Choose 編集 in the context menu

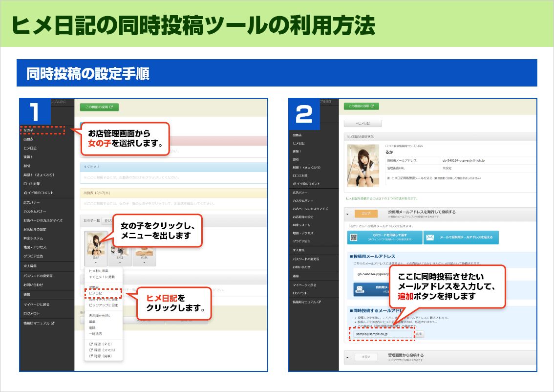(92, 322)
